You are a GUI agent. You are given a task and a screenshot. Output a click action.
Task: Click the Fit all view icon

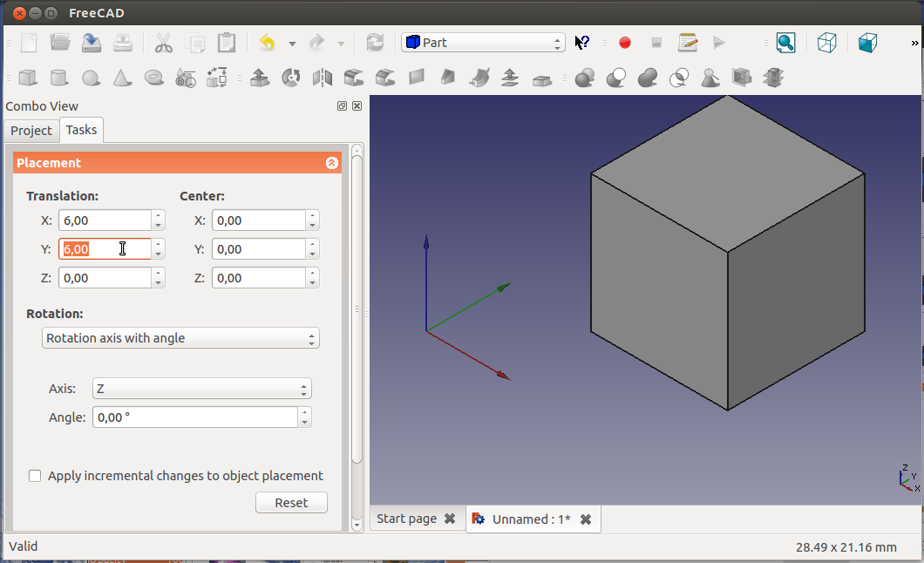pyautogui.click(x=785, y=43)
